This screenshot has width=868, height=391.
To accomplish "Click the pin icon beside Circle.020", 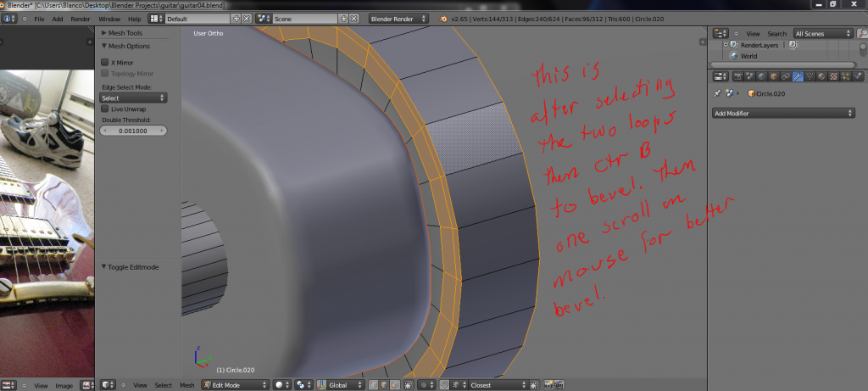I will (x=717, y=93).
